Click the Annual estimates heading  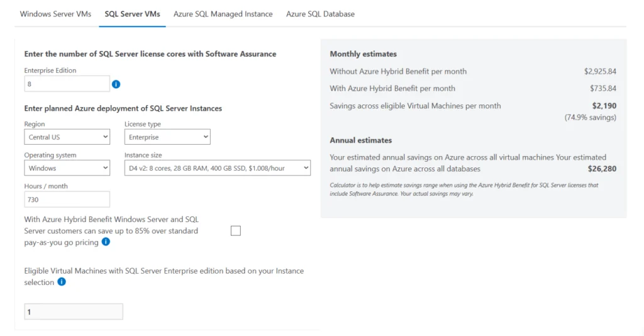click(x=360, y=140)
